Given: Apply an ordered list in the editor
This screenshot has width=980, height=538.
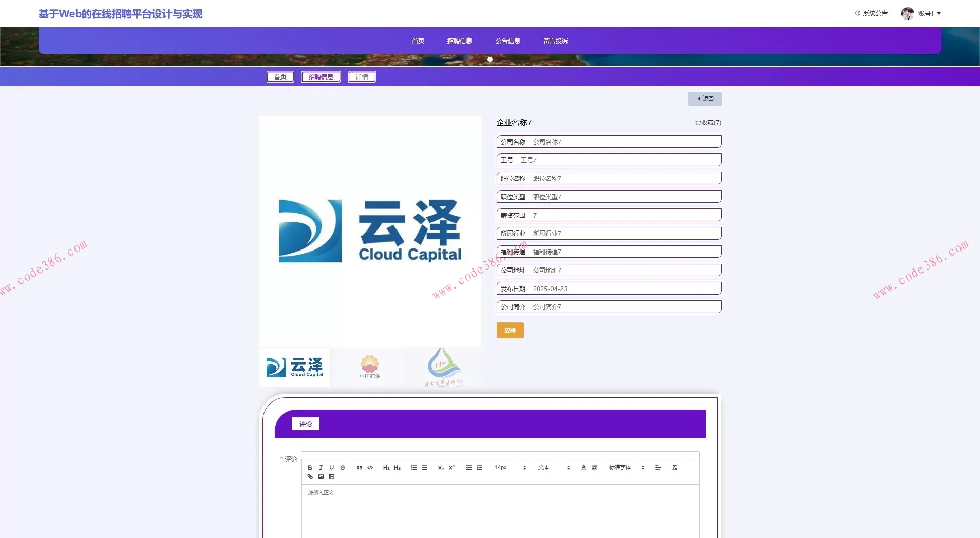Looking at the screenshot, I should tap(413, 468).
